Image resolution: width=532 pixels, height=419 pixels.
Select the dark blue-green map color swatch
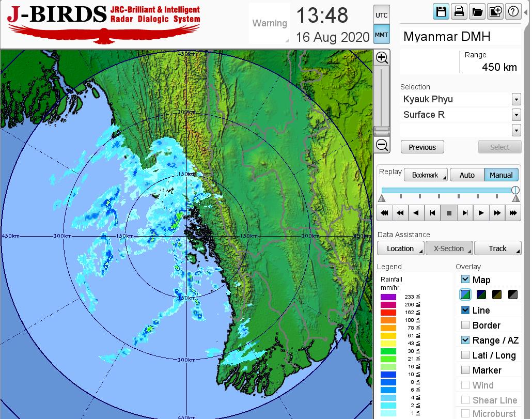point(481,295)
